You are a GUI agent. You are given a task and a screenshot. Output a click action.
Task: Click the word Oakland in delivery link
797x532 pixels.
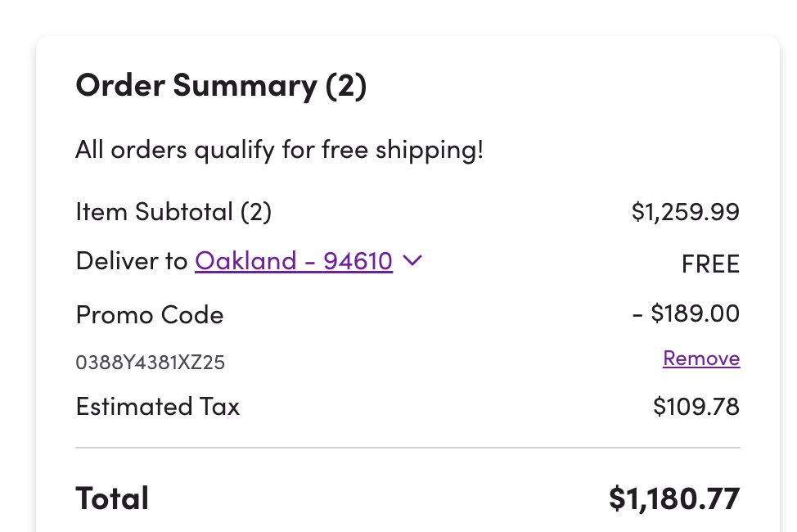tap(245, 261)
